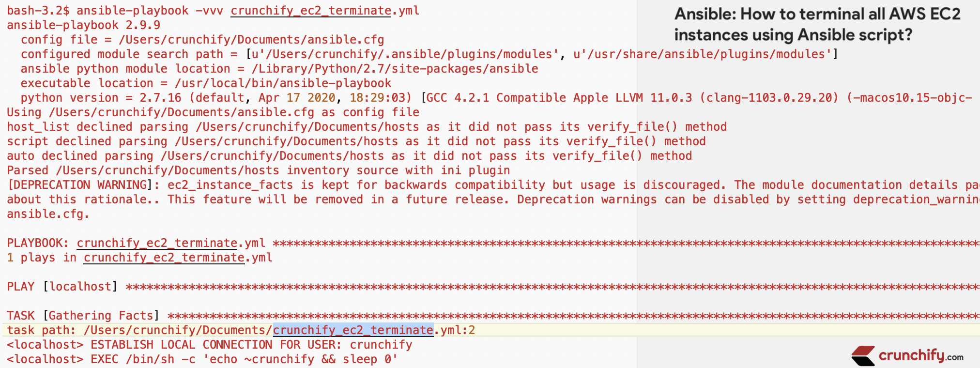Screen dimensions: 980x368
Task: Click the "host_list declined parsing" line
Action: pyautogui.click(x=367, y=127)
